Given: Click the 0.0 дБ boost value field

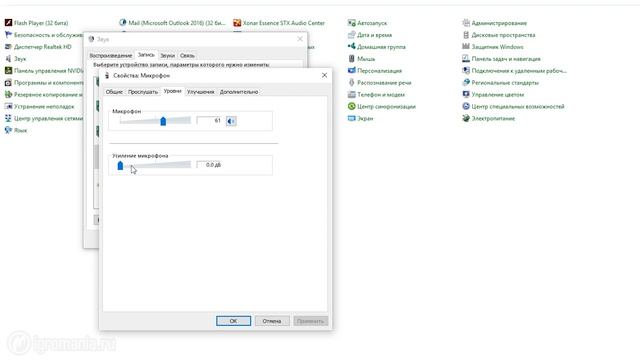Looking at the screenshot, I should click(210, 165).
